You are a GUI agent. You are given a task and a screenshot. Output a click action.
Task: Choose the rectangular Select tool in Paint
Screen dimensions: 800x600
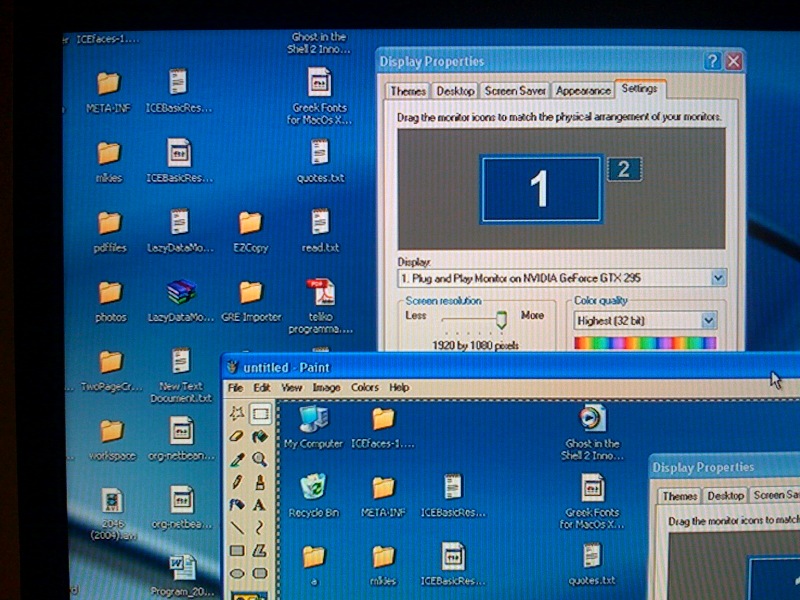point(260,413)
